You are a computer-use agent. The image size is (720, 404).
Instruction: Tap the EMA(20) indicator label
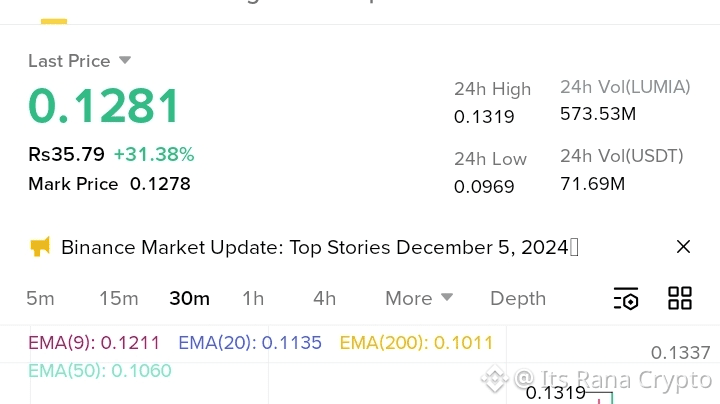250,343
